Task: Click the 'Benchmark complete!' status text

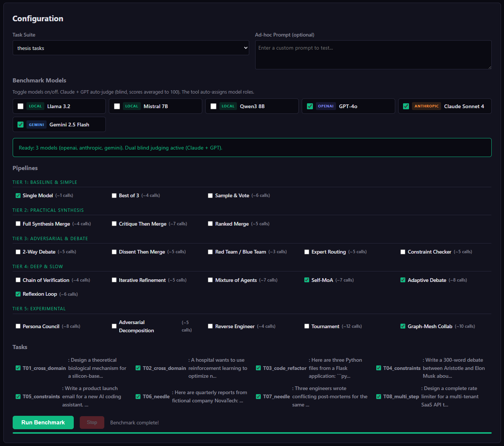Action: click(x=134, y=423)
